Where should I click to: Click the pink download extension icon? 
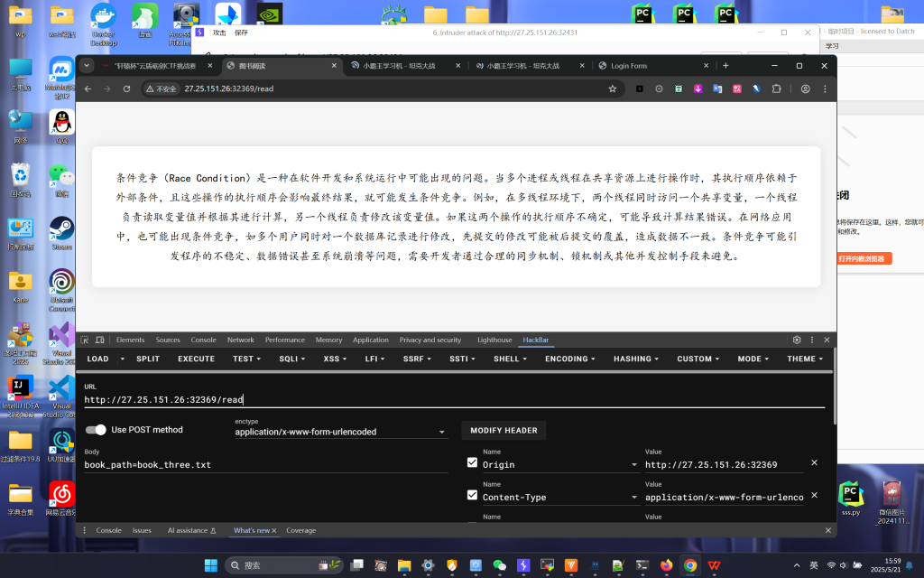click(698, 89)
